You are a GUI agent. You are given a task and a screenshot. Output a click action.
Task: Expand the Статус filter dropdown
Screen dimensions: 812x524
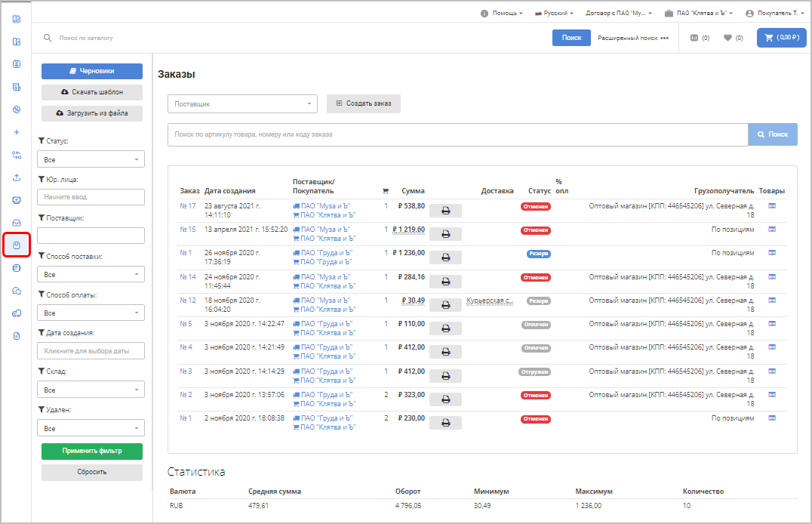click(x=91, y=160)
